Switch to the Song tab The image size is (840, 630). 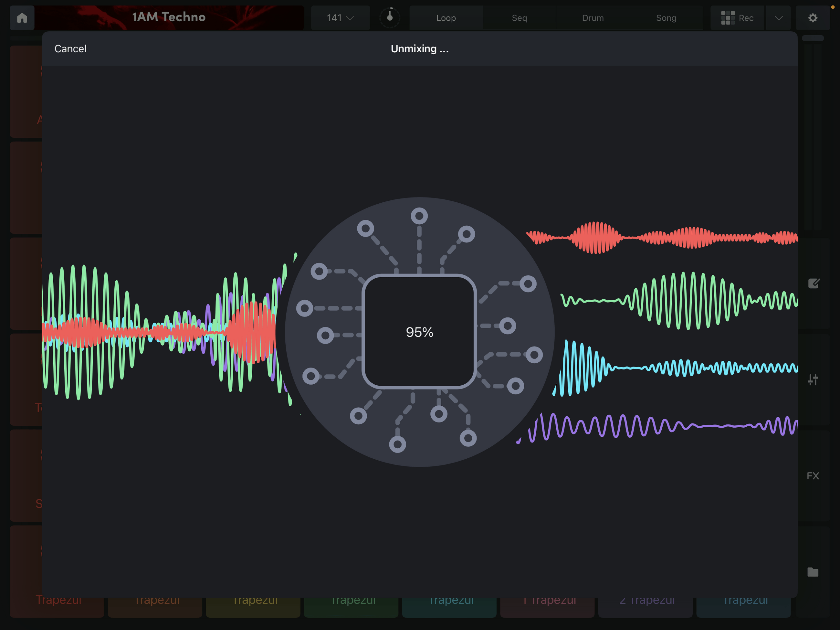pos(666,17)
